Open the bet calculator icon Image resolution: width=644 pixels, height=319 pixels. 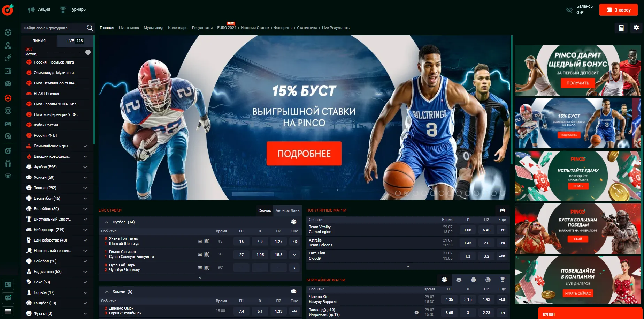[x=621, y=28]
